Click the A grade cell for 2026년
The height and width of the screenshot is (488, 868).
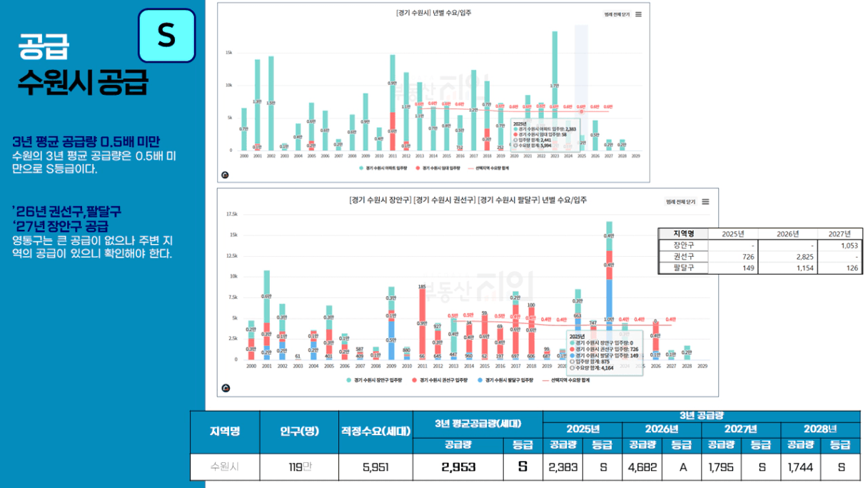click(682, 467)
